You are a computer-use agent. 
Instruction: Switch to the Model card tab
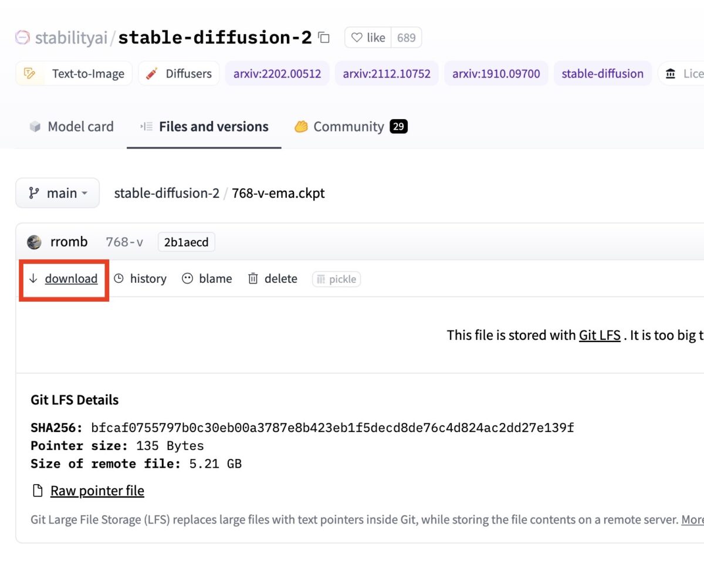click(x=72, y=127)
